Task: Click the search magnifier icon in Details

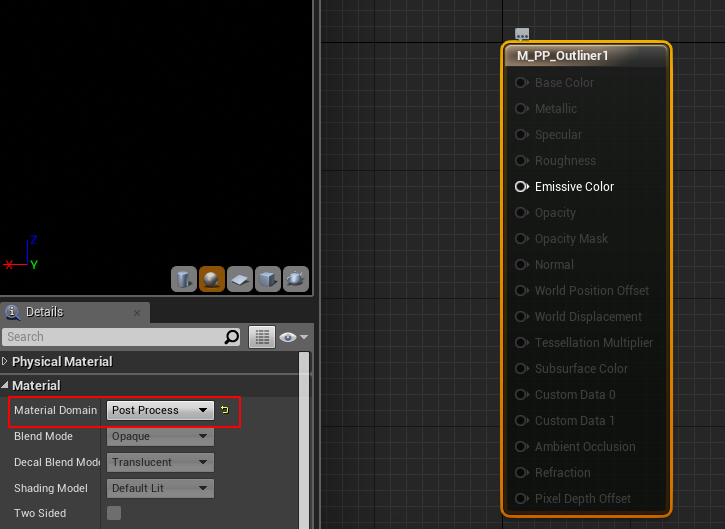Action: pyautogui.click(x=231, y=337)
